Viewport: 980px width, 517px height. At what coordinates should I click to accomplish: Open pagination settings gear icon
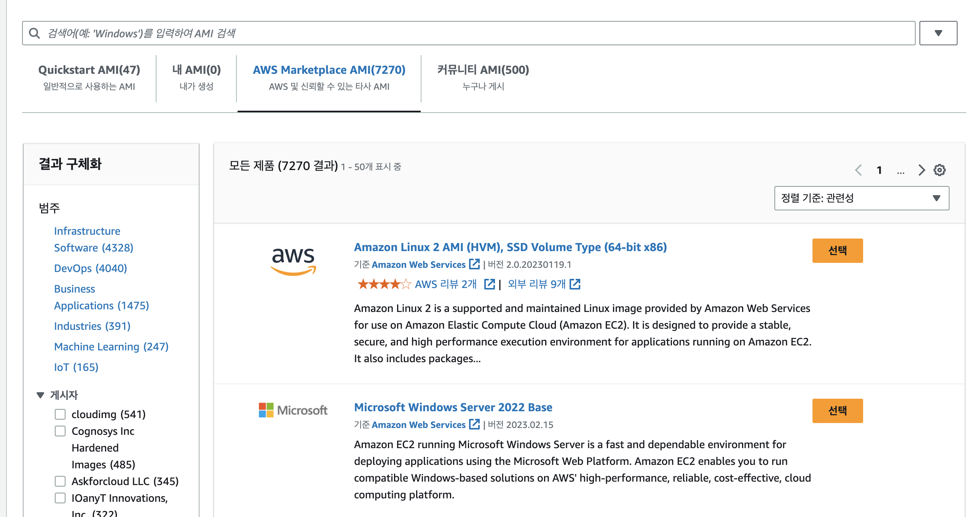pos(940,170)
